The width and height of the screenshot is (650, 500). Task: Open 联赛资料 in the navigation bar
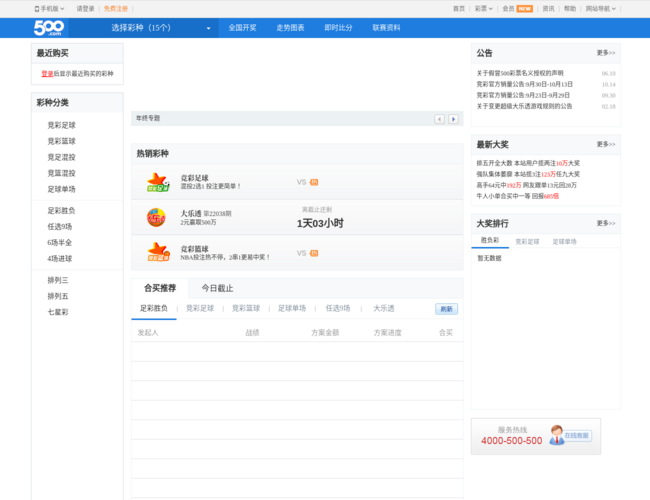(386, 28)
